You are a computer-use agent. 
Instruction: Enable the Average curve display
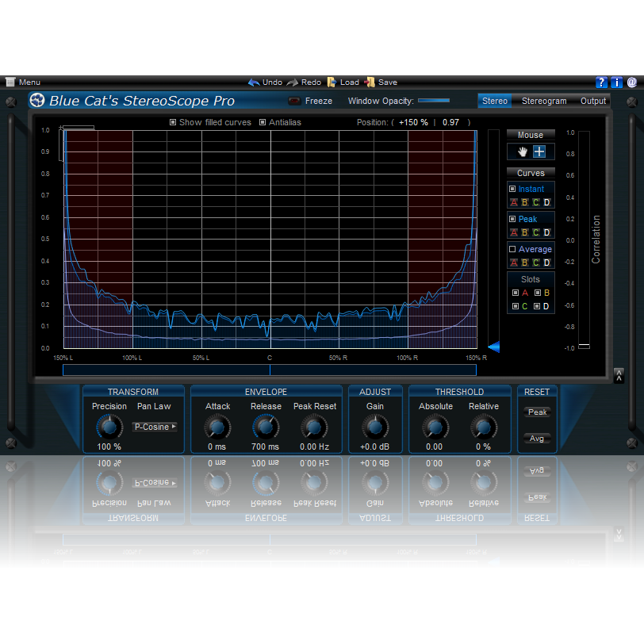coord(512,250)
